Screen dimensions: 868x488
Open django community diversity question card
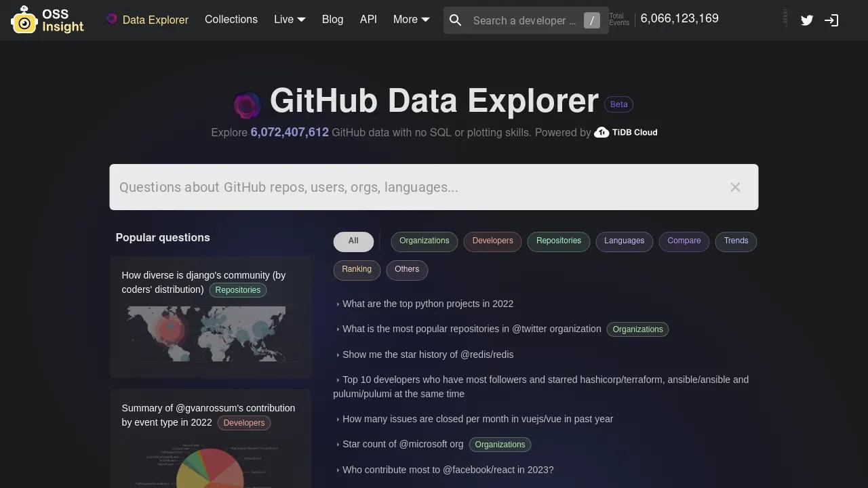pos(211,317)
